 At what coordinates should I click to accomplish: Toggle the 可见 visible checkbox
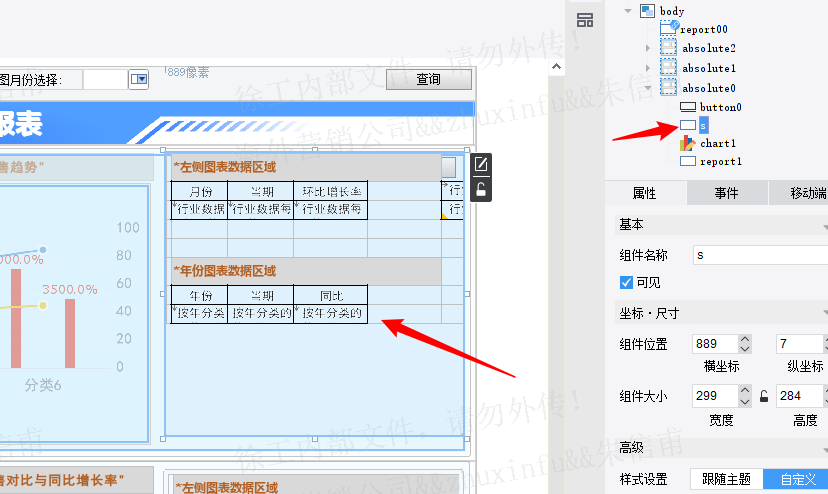click(626, 283)
